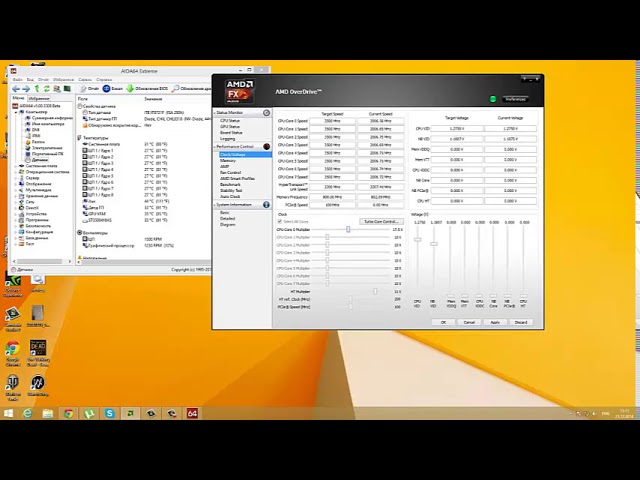
Task: Expand Системная плата tree node
Action: (16, 166)
